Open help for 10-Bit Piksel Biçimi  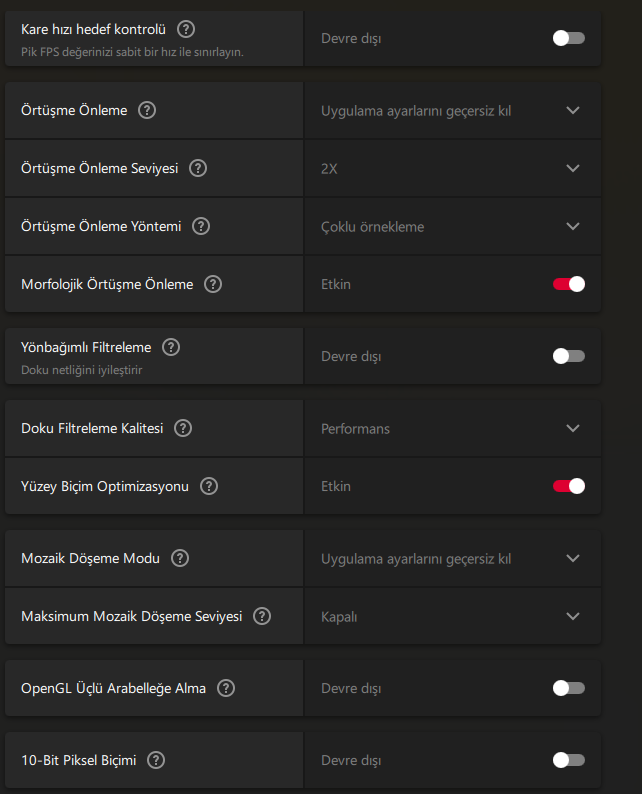point(156,760)
